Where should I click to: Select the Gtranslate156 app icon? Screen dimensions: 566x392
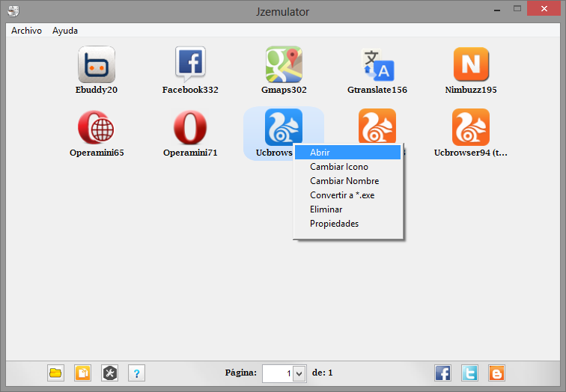377,65
